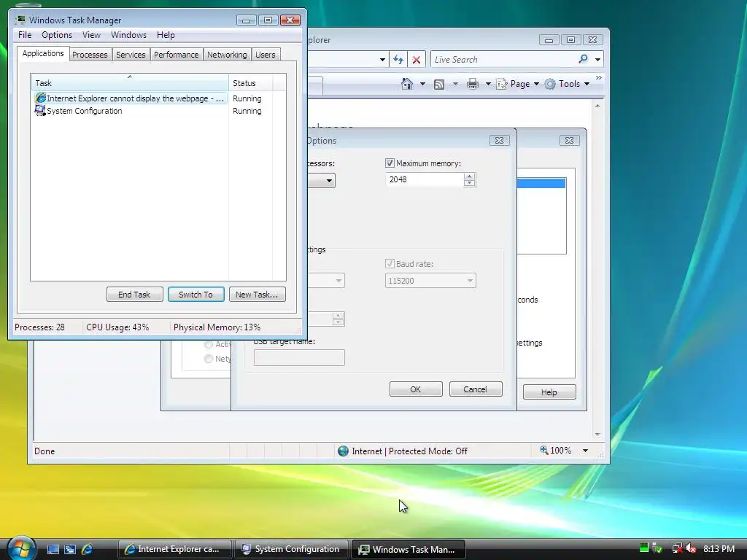Click Internet Explorer red stop icon
The image size is (747, 560).
tap(416, 60)
